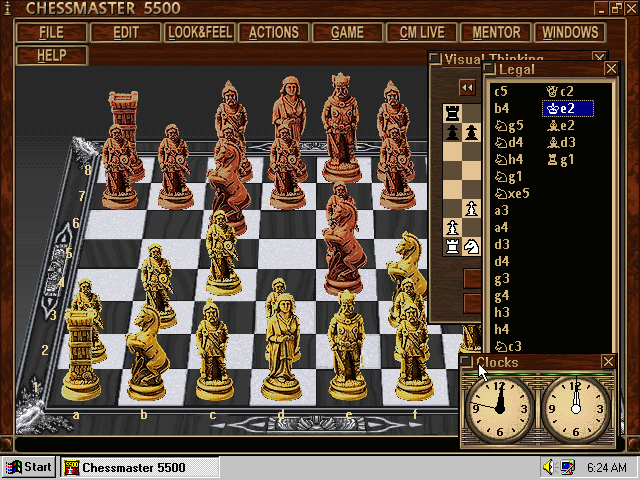Open the ACTIONS menu
640x480 pixels.
273,32
